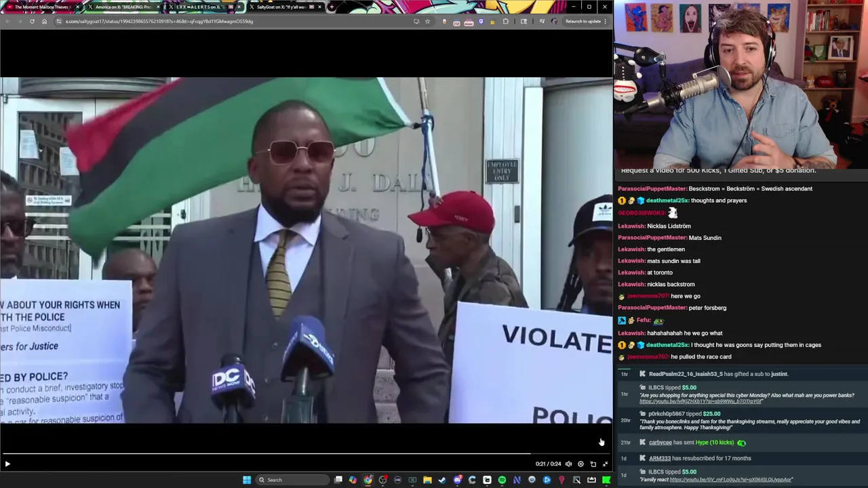Seek on the video progress bar
The height and width of the screenshot is (488, 868).
[x=306, y=453]
